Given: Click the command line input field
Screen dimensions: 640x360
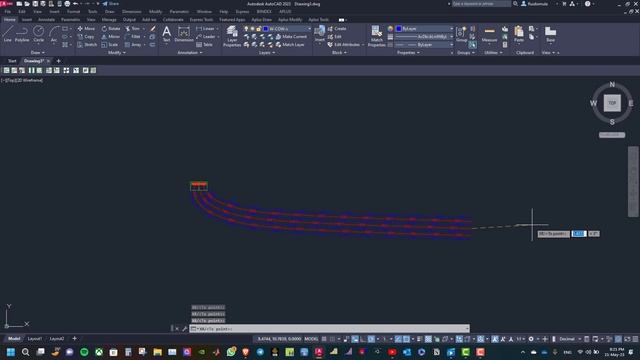Looking at the screenshot, I should tap(329, 329).
